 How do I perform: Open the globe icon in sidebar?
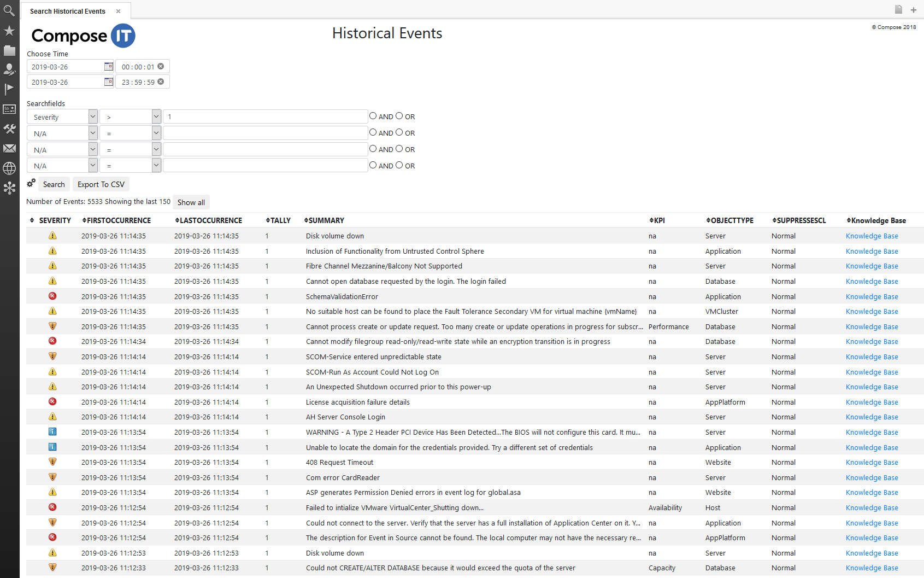(x=9, y=168)
